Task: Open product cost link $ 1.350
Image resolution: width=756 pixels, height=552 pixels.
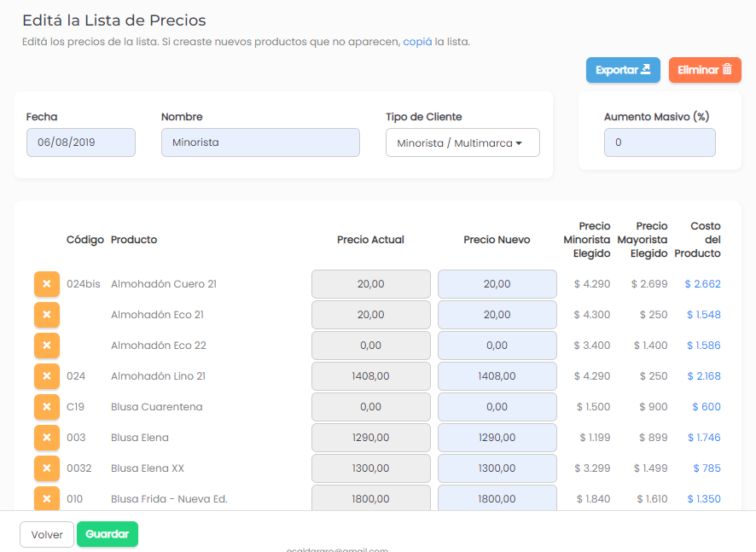Action: coord(704,499)
